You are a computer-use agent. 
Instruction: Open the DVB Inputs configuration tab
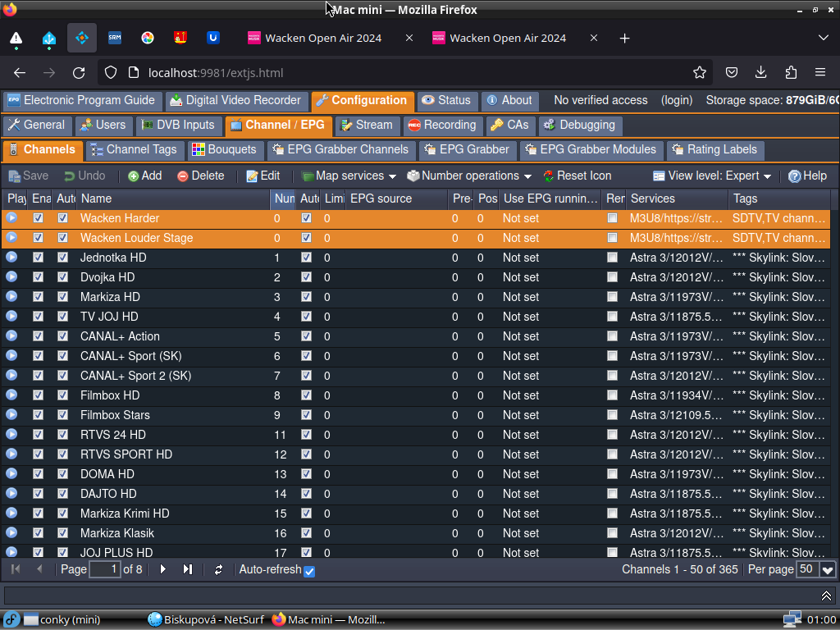(x=178, y=125)
